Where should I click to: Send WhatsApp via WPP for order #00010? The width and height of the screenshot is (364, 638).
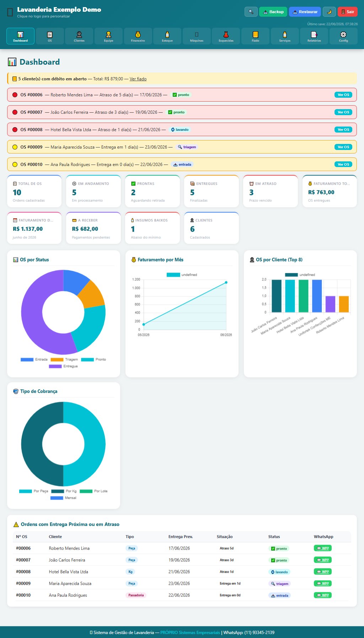tap(323, 595)
